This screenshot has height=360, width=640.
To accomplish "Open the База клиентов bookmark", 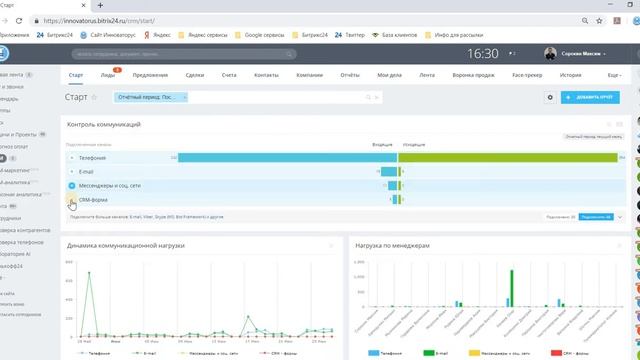I will [395, 35].
